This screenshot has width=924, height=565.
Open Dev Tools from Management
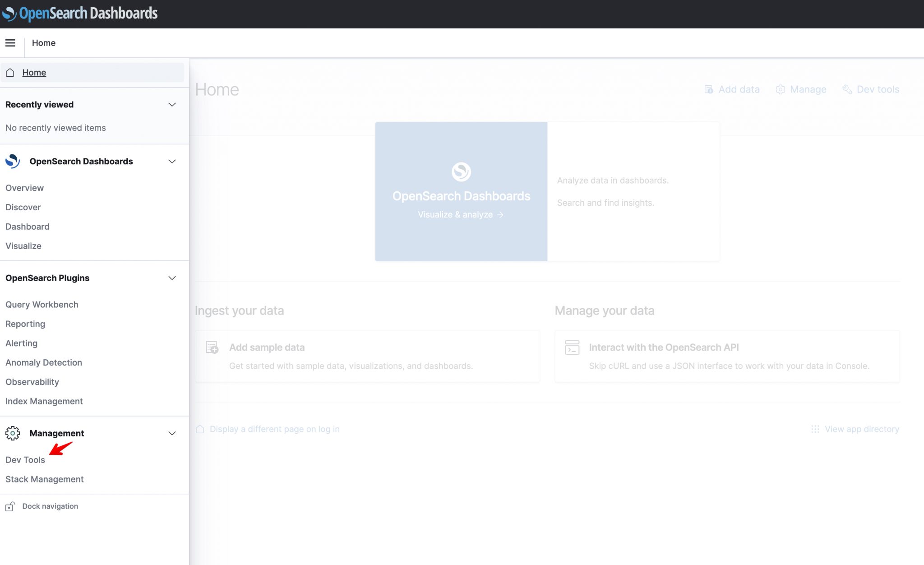(x=25, y=460)
